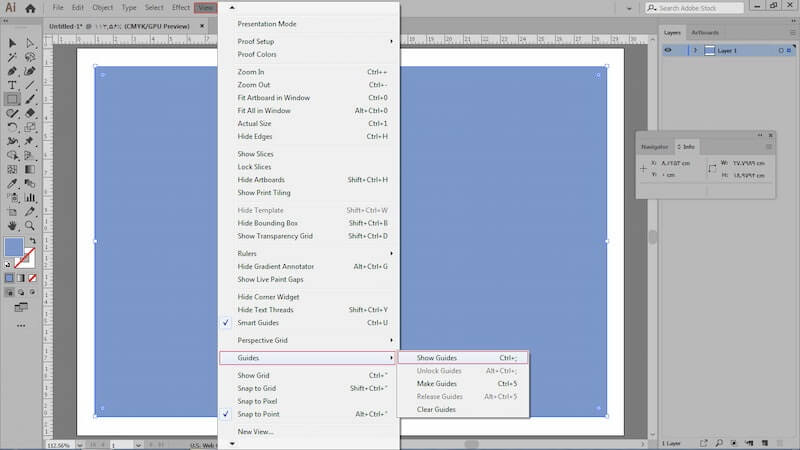The image size is (800, 450).
Task: Open the zoom level dropdown
Action: pyautogui.click(x=81, y=444)
